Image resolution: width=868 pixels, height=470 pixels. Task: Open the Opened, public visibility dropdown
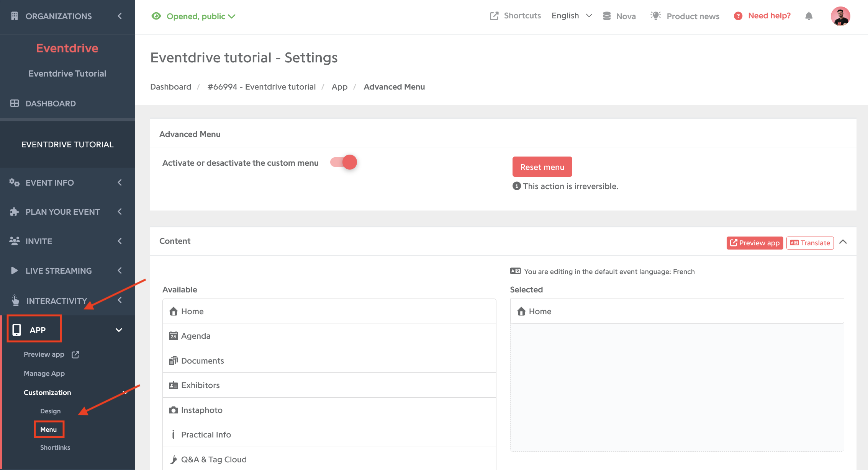(x=193, y=16)
